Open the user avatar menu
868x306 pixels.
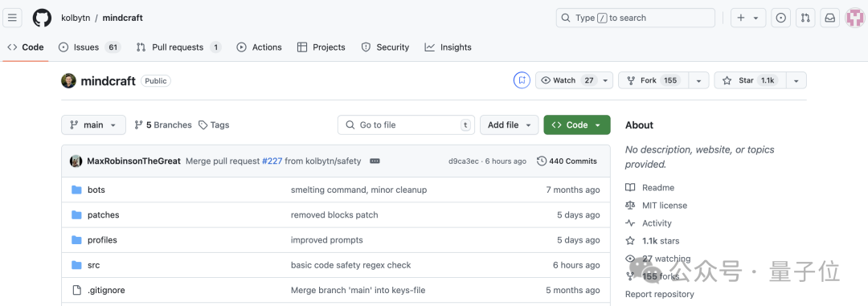pyautogui.click(x=854, y=18)
